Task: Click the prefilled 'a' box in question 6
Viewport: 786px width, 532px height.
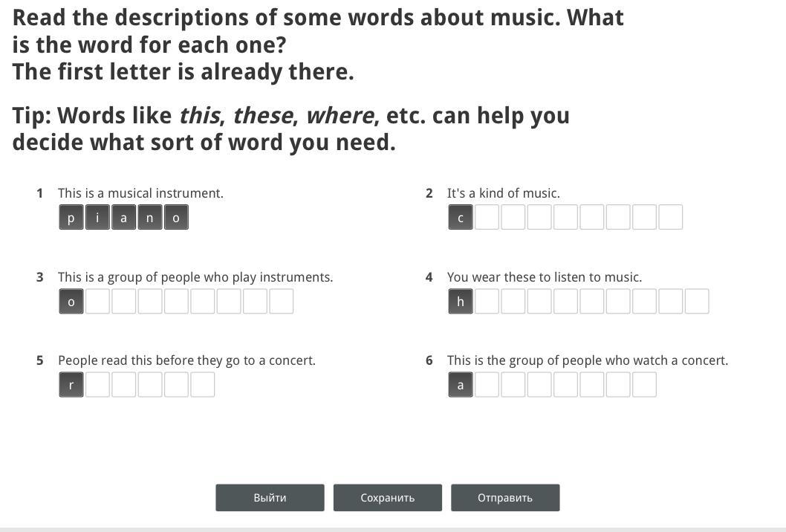Action: (x=461, y=385)
